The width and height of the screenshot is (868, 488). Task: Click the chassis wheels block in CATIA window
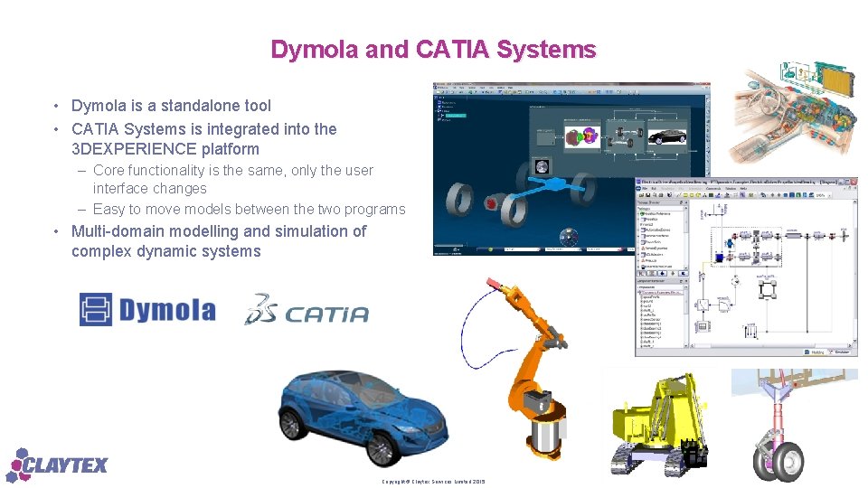[625, 137]
